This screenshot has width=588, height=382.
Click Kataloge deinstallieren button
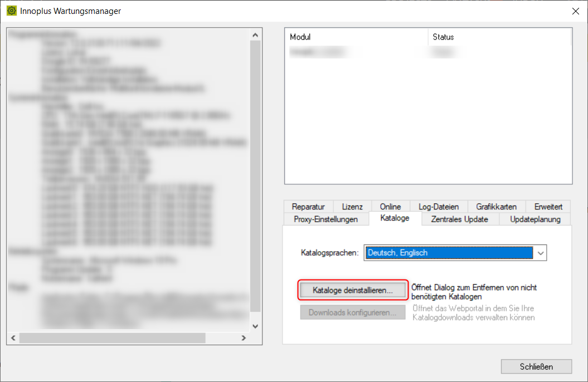[352, 290]
